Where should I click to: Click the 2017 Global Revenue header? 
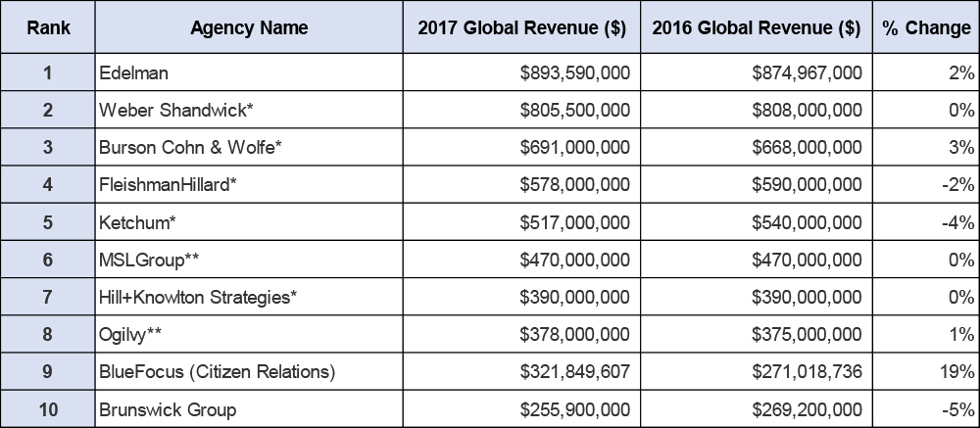pyautogui.click(x=521, y=27)
